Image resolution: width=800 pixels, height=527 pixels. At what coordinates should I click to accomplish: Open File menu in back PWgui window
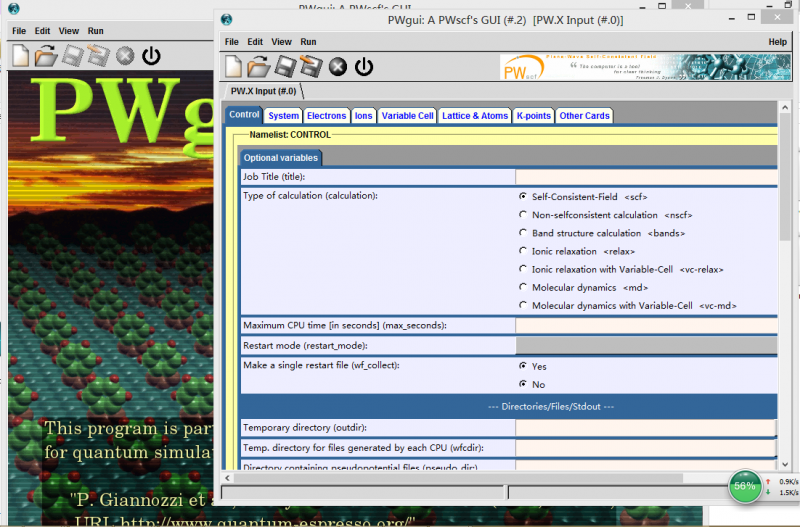pyautogui.click(x=19, y=31)
